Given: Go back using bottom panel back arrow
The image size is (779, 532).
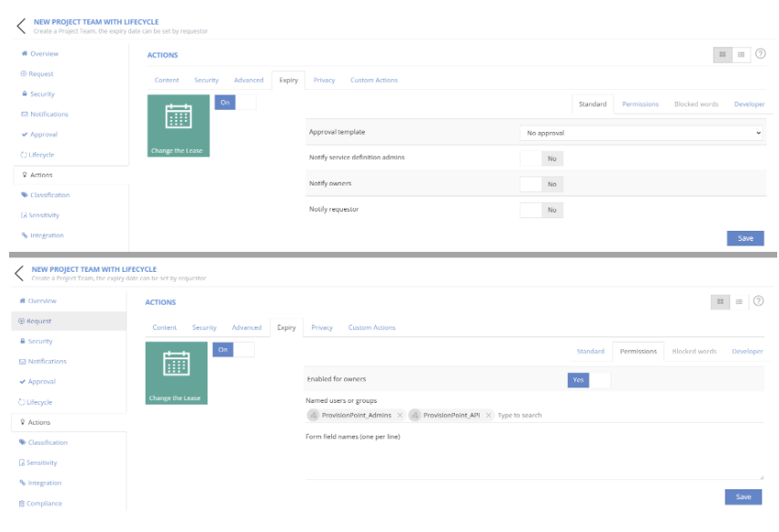Looking at the screenshot, I should [x=19, y=273].
